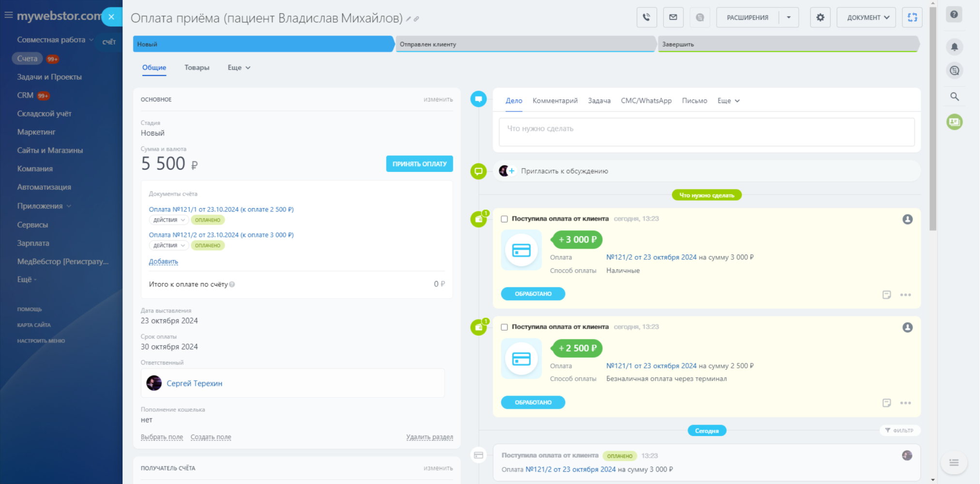Click the ПРИНЯТЬ ОПЛАТУ button
The image size is (980, 484).
[419, 164]
